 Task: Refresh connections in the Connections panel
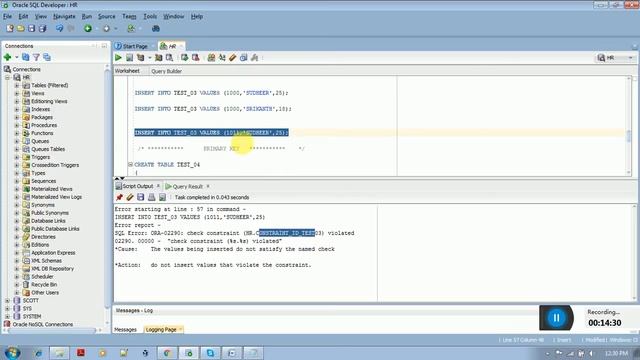pos(26,57)
